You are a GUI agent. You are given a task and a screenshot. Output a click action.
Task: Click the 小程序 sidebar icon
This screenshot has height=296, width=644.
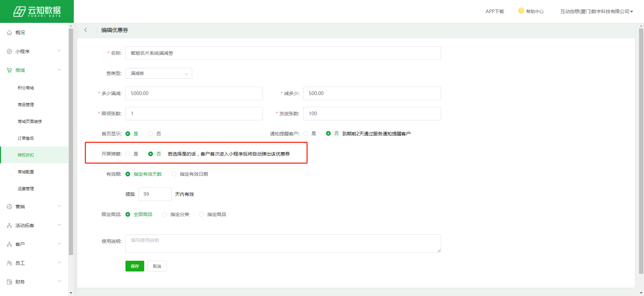click(9, 51)
